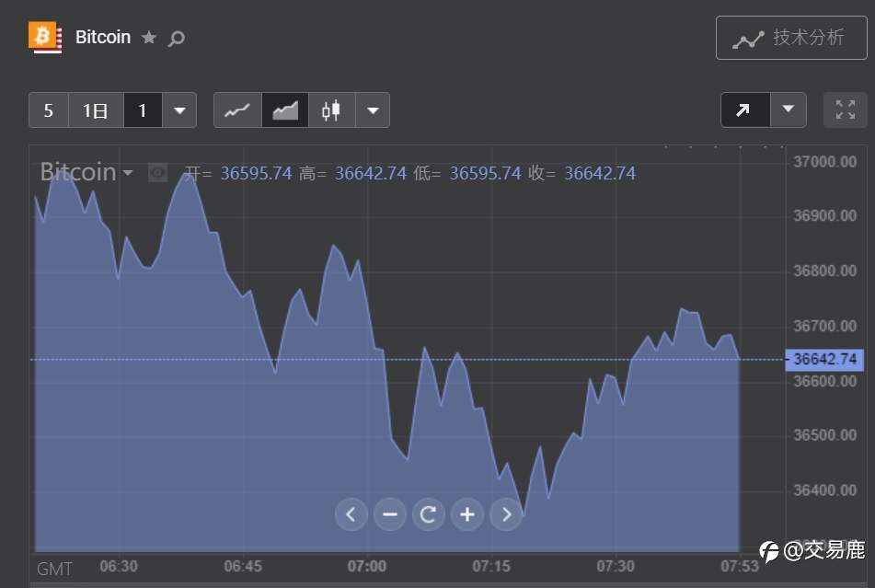Reset chart view with refresh button
Image resolution: width=875 pixels, height=588 pixels.
tap(429, 514)
